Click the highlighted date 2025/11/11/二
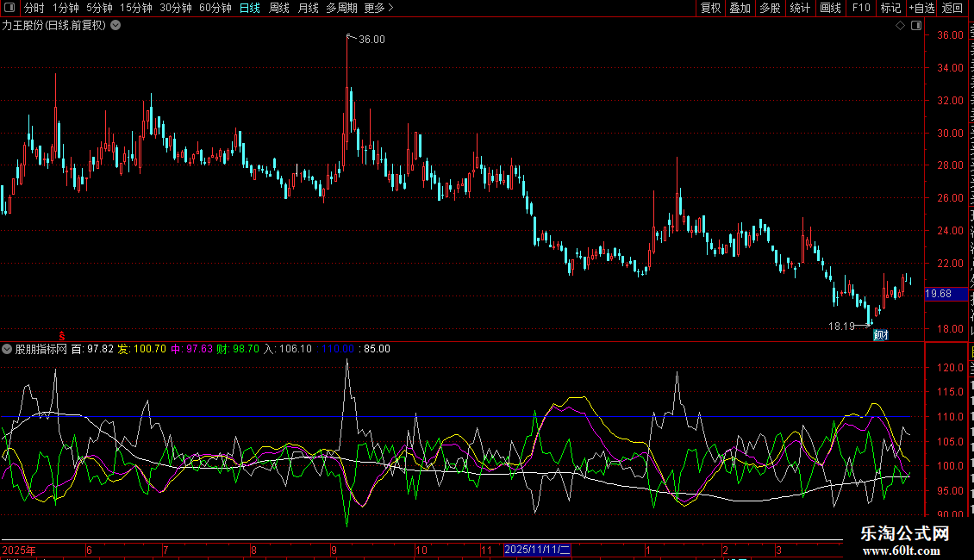The image size is (974, 560). coord(537,550)
